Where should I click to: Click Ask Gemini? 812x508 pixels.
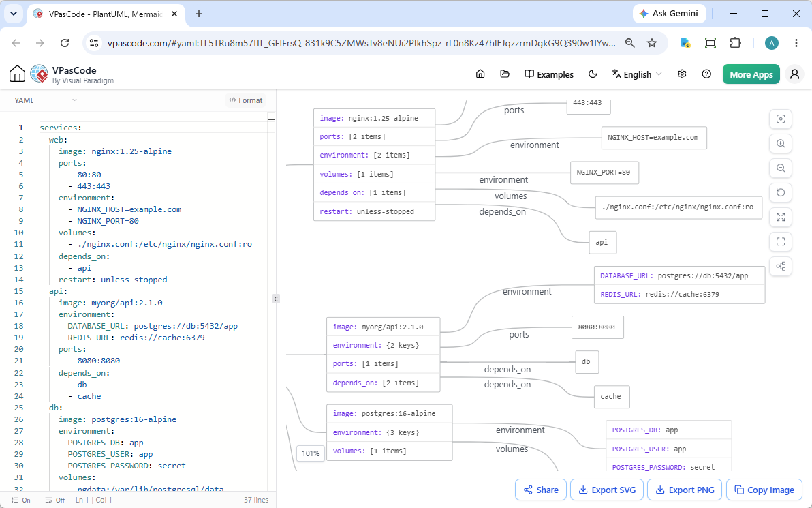point(669,14)
